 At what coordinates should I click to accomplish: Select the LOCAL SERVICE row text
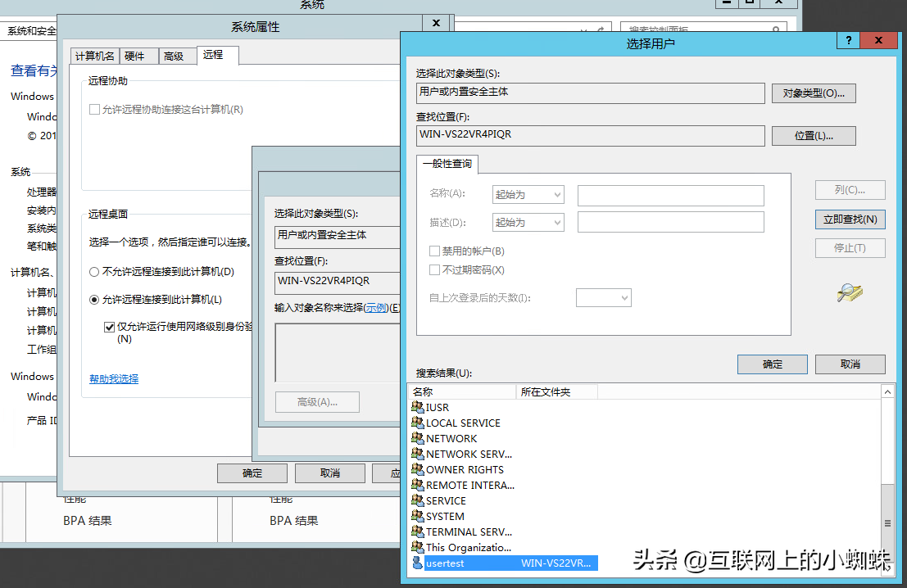coord(464,423)
